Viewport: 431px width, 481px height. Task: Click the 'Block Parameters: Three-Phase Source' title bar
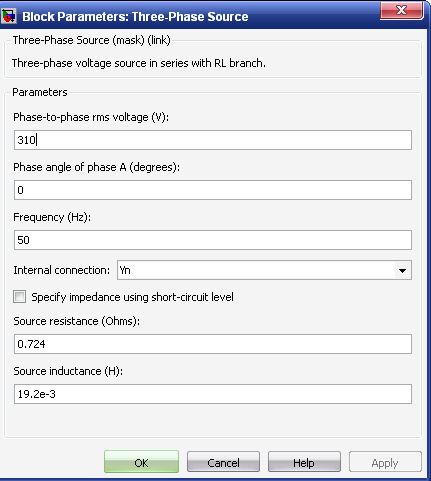(x=135, y=16)
